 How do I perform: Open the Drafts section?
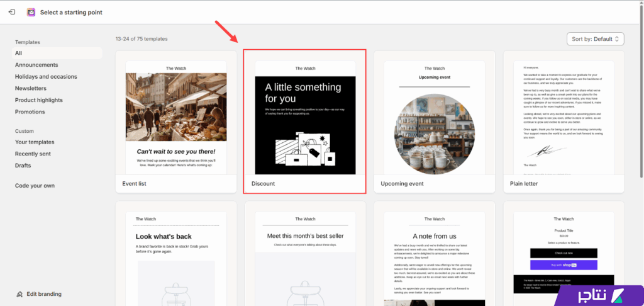tap(23, 165)
